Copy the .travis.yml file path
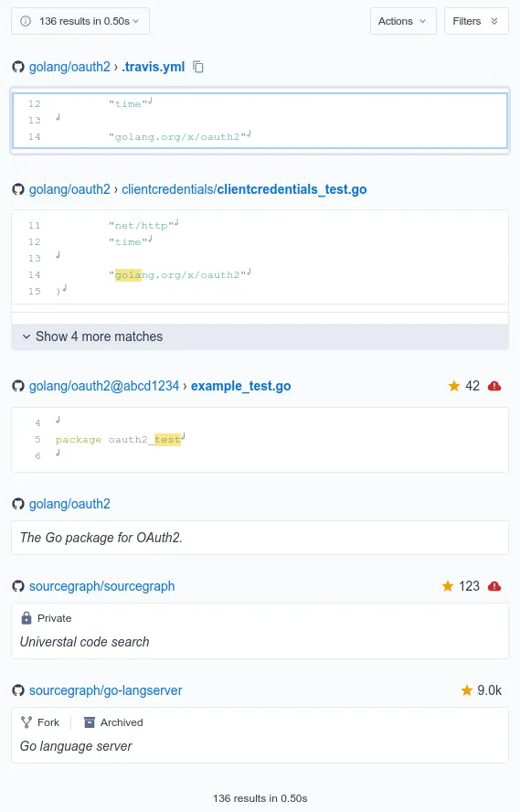Viewport: 520px width, 812px height. pyautogui.click(x=198, y=67)
